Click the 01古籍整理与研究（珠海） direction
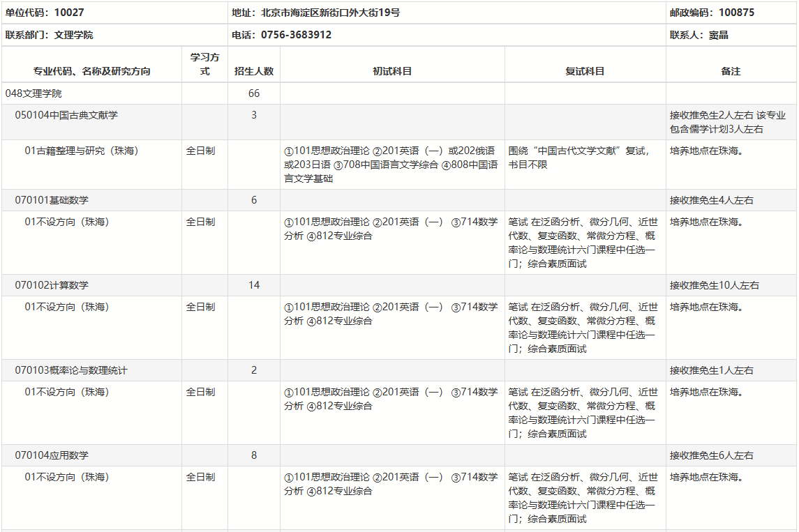 82,151
